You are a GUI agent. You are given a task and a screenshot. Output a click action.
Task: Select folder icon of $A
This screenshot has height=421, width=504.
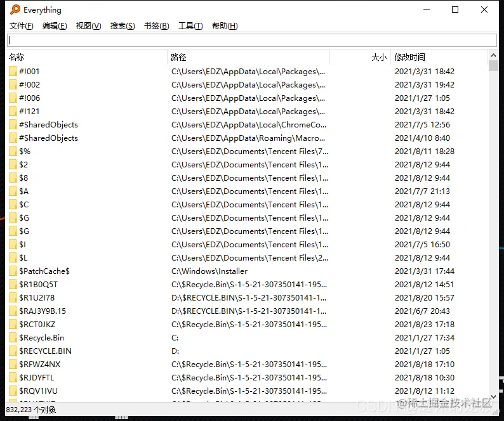tap(13, 191)
